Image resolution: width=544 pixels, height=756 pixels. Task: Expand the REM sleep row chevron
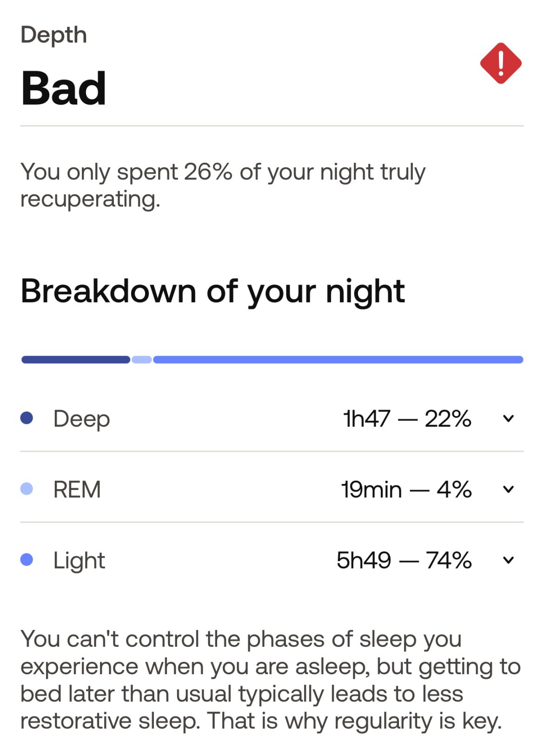point(508,489)
